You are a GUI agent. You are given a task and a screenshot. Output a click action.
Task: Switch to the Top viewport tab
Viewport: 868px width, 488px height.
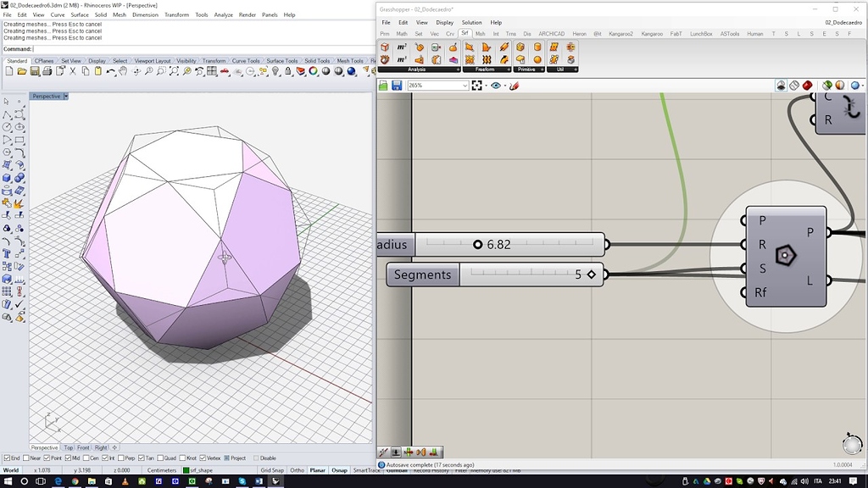(67, 446)
